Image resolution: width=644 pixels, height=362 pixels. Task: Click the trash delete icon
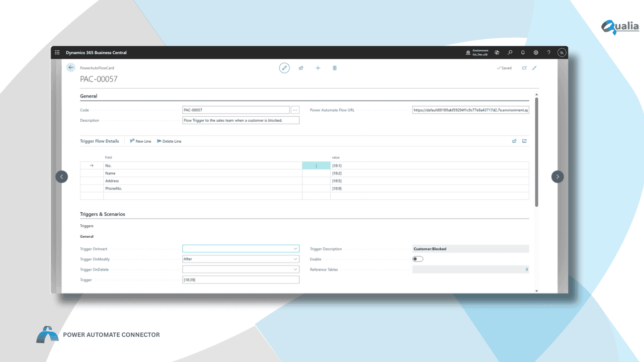click(x=335, y=68)
